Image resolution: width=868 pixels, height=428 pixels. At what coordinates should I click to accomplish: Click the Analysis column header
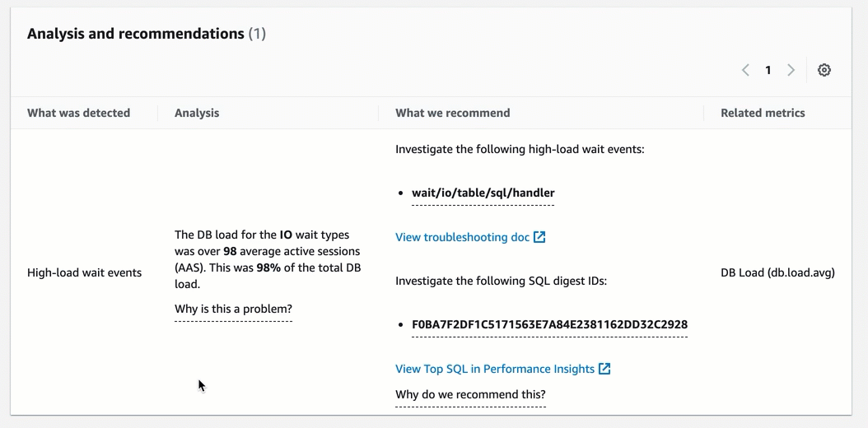click(x=197, y=113)
